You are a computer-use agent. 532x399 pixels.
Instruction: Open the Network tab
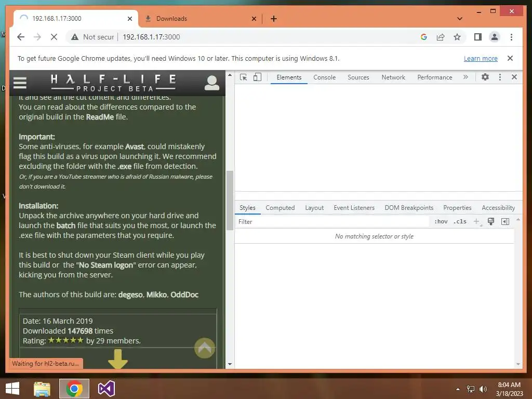[393, 77]
